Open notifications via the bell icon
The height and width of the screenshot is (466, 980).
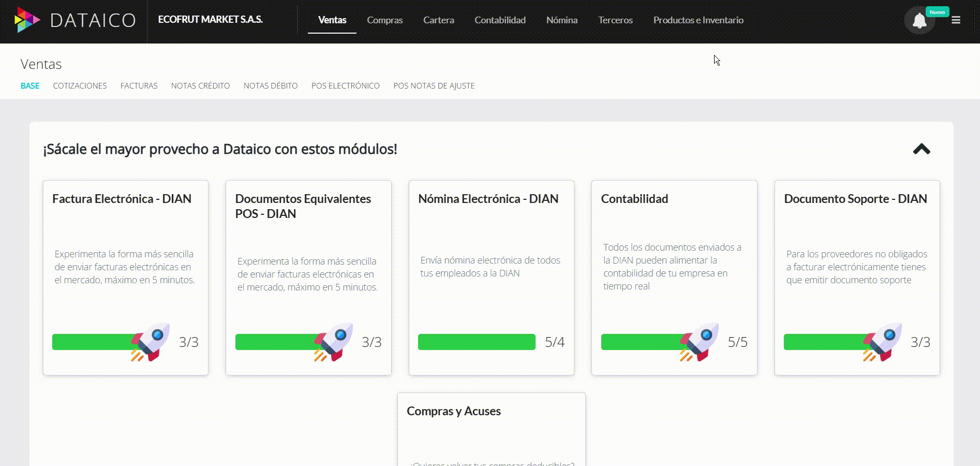[x=919, y=21]
